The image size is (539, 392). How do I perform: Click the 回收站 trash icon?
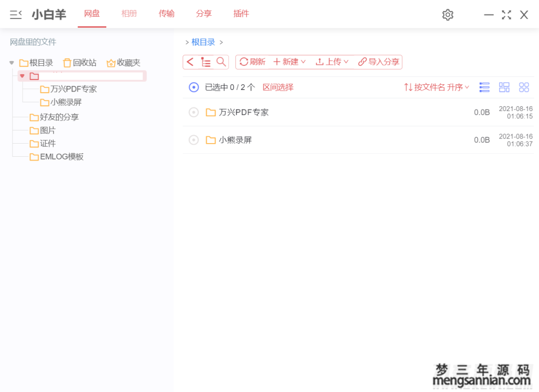[67, 63]
